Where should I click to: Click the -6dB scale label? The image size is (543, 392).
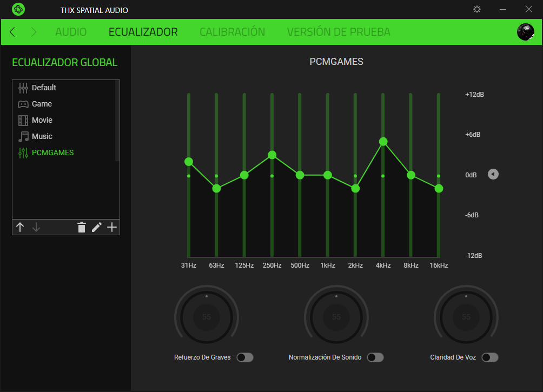click(472, 215)
